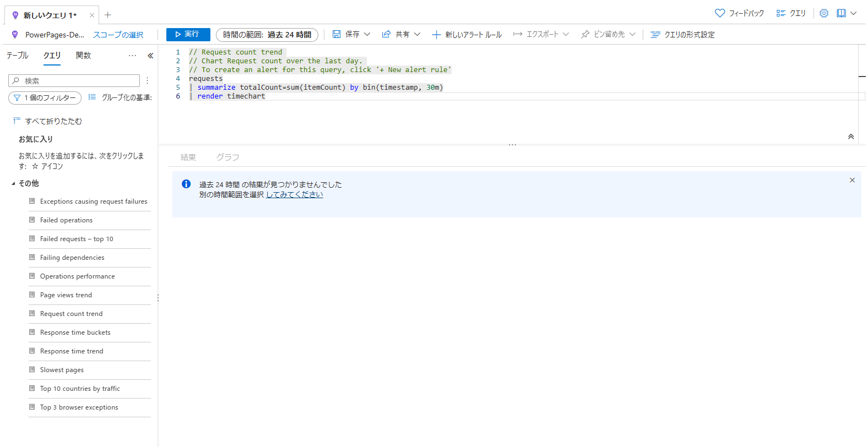This screenshot has width=868, height=447.
Task: Expand the 共有 dropdown chevron
Action: [417, 34]
